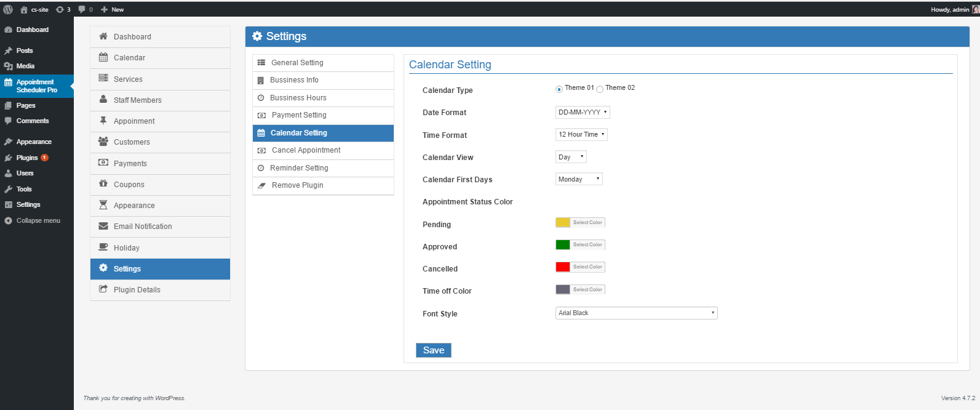Click the coffee cup icon beside Holiday

tap(103, 247)
